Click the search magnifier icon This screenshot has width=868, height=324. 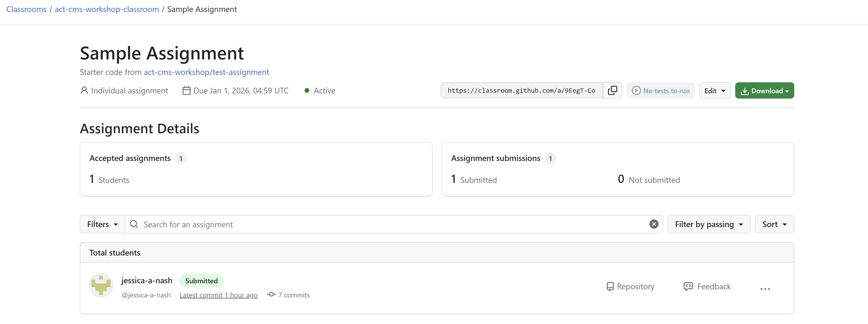[134, 224]
